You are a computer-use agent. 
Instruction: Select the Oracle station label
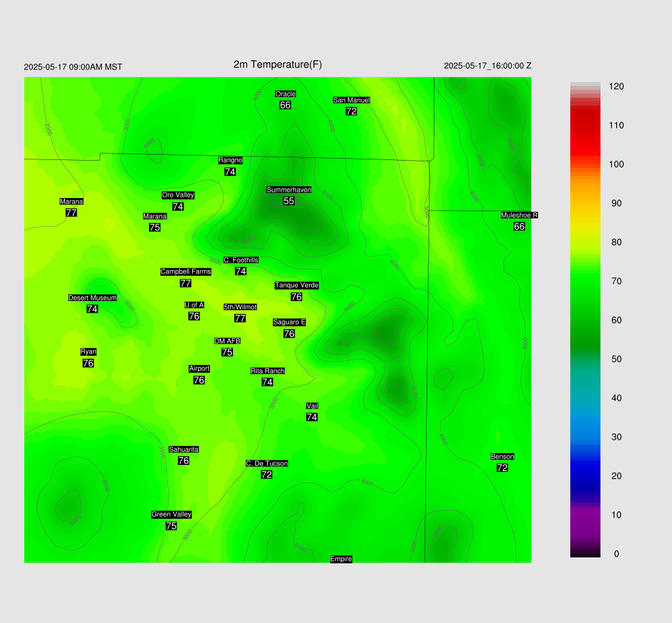coord(285,94)
